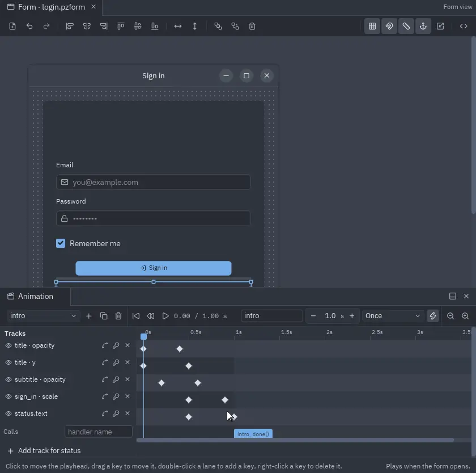Group the selected widgets
This screenshot has height=473, width=476.
(x=218, y=26)
